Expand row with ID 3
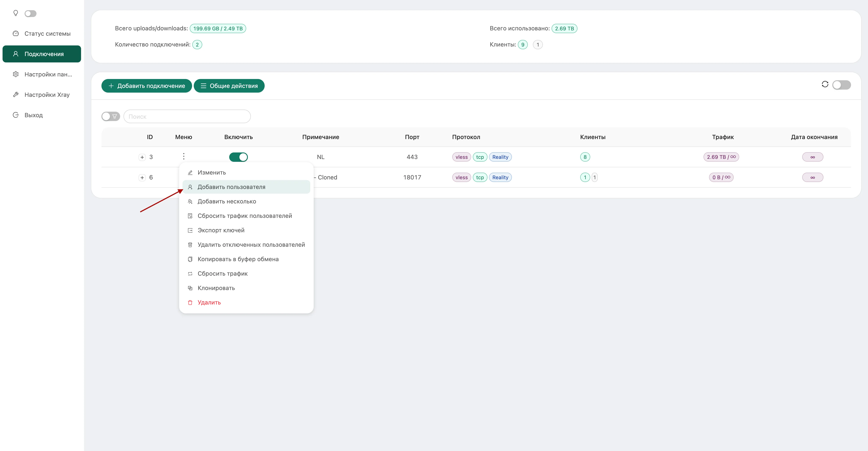Viewport: 868px width, 451px height. tap(142, 157)
